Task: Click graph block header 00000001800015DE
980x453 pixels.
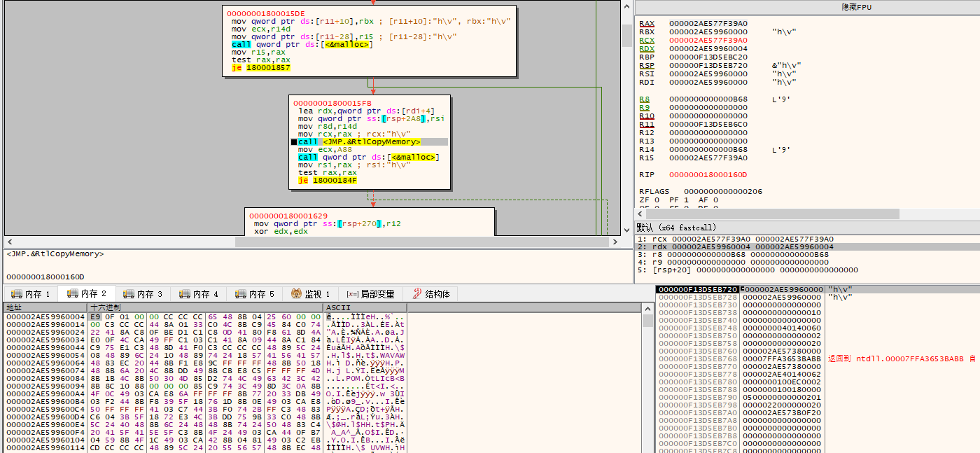Action: [x=266, y=13]
